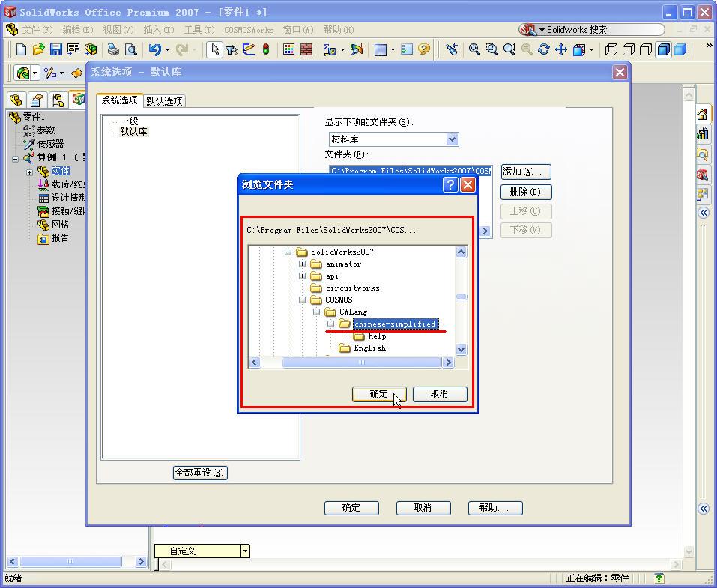Screen dimensions: 717x588
Task: Click 确定 at bottom of options dialog
Action: [x=351, y=508]
